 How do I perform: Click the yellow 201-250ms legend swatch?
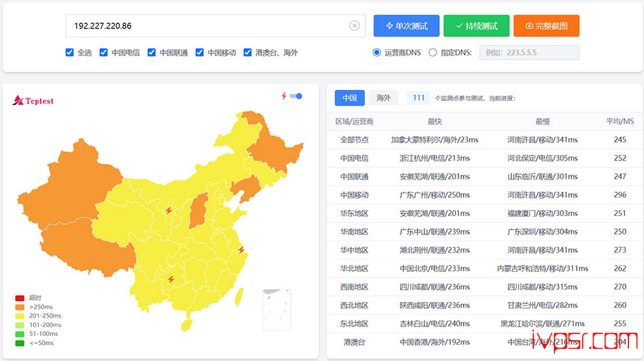(20, 316)
